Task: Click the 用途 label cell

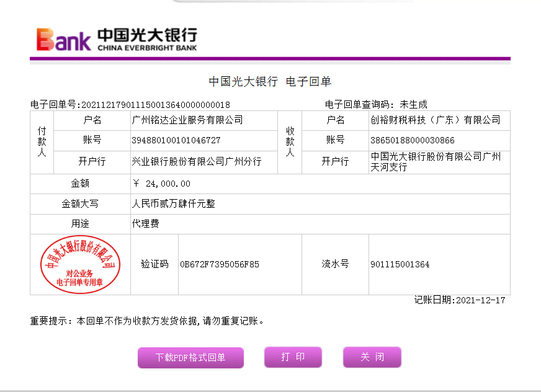Action: point(80,224)
